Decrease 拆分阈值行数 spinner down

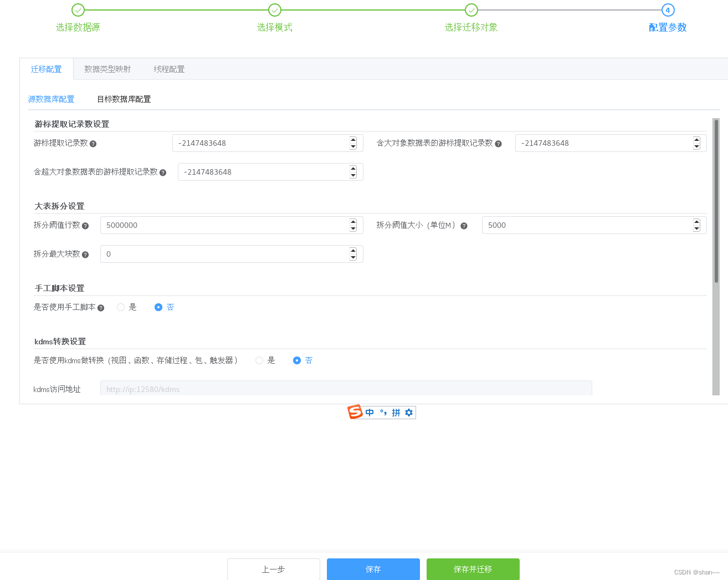[x=353, y=228]
